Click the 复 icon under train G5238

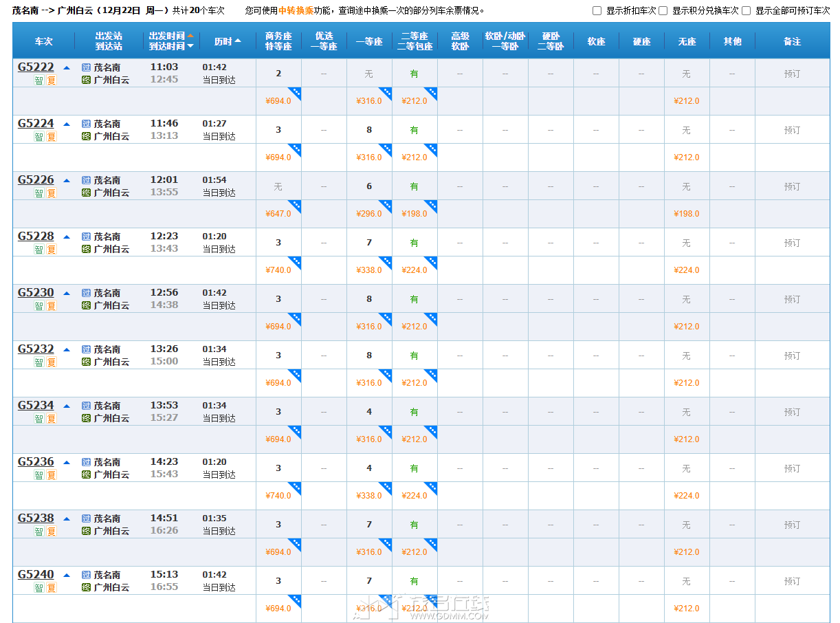[52, 532]
